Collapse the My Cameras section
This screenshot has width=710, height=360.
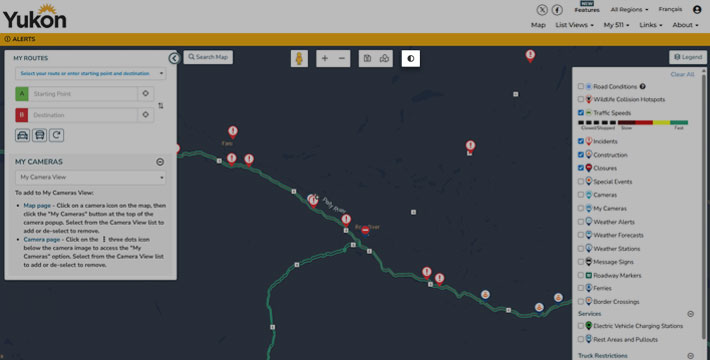[160, 162]
